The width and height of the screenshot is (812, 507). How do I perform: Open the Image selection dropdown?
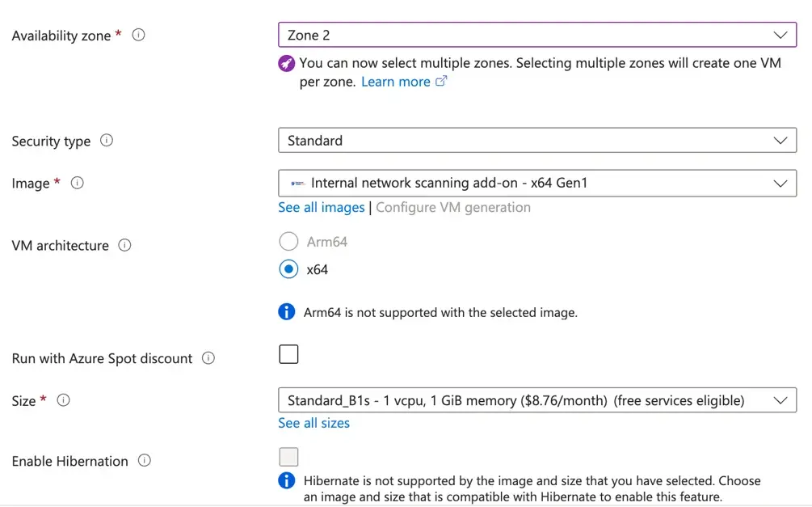(x=537, y=184)
